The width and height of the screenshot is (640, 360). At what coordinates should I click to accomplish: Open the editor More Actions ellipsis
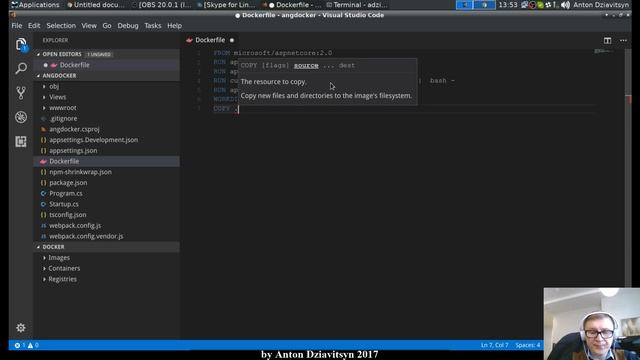coord(623,40)
